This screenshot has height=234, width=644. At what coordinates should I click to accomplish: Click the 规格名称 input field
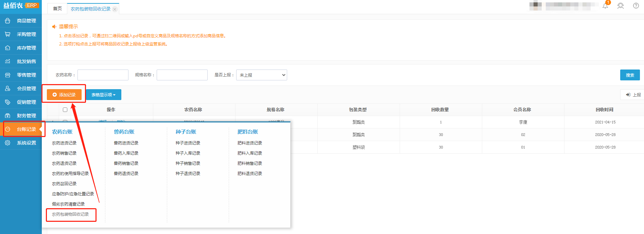click(x=182, y=75)
